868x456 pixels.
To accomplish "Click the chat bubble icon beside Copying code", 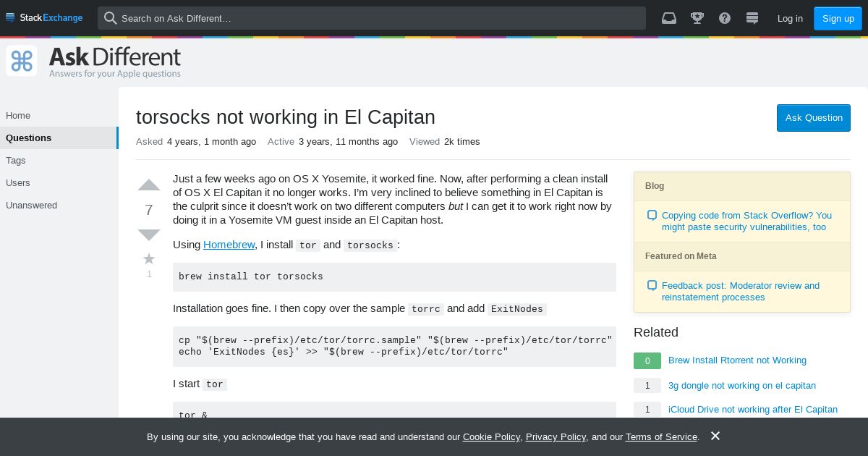I will (652, 216).
